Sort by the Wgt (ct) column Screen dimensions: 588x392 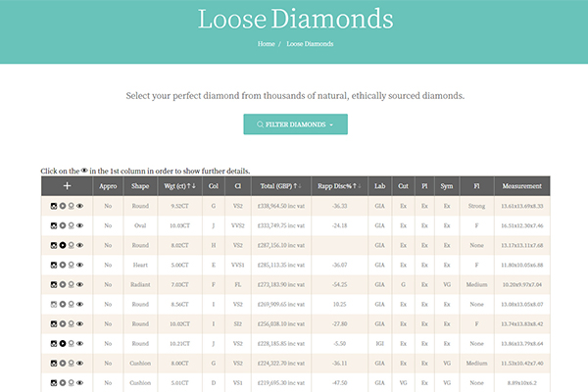tap(179, 186)
